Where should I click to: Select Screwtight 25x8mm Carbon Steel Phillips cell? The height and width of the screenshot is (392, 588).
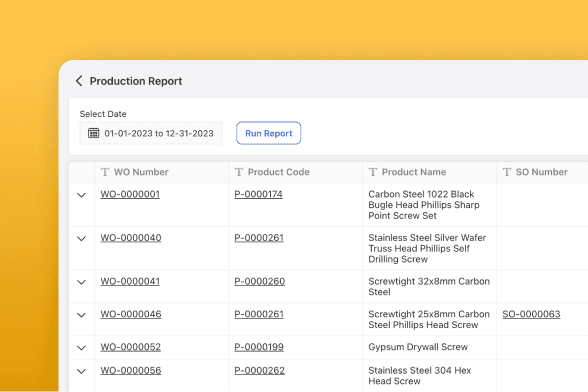(x=429, y=320)
